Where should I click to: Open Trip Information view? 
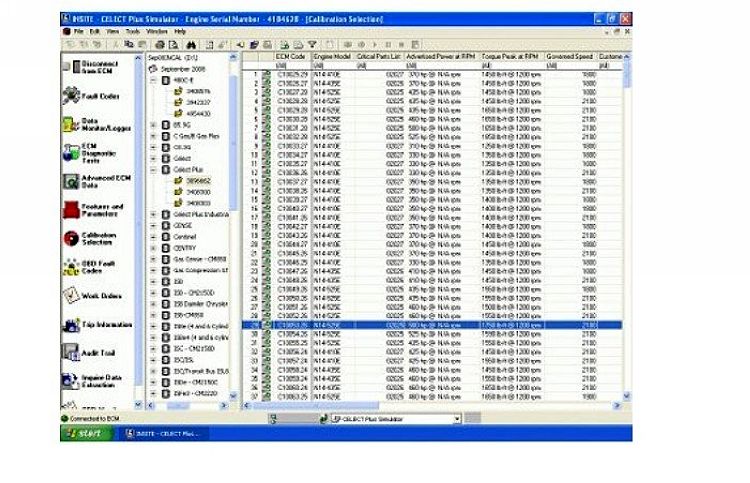pyautogui.click(x=97, y=325)
